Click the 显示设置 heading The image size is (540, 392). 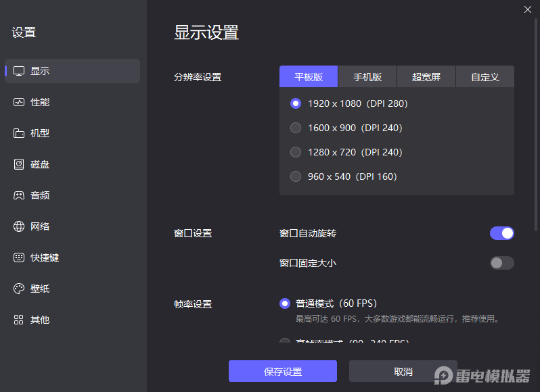206,32
